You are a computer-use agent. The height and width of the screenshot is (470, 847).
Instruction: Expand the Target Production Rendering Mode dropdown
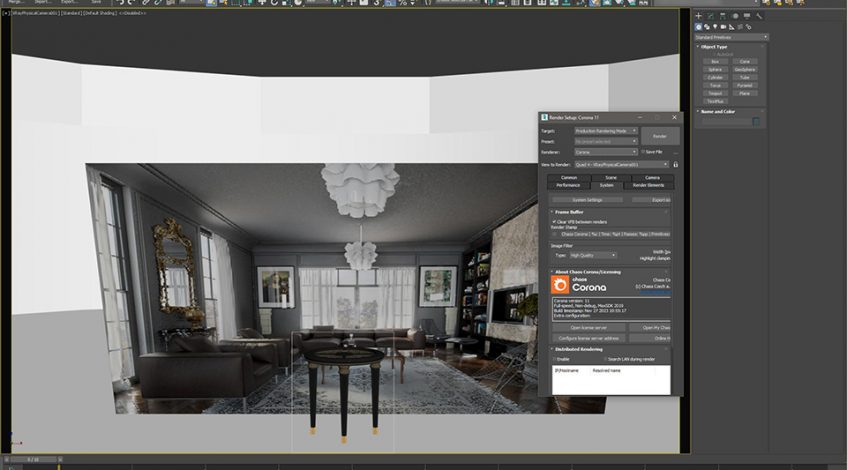coord(606,131)
